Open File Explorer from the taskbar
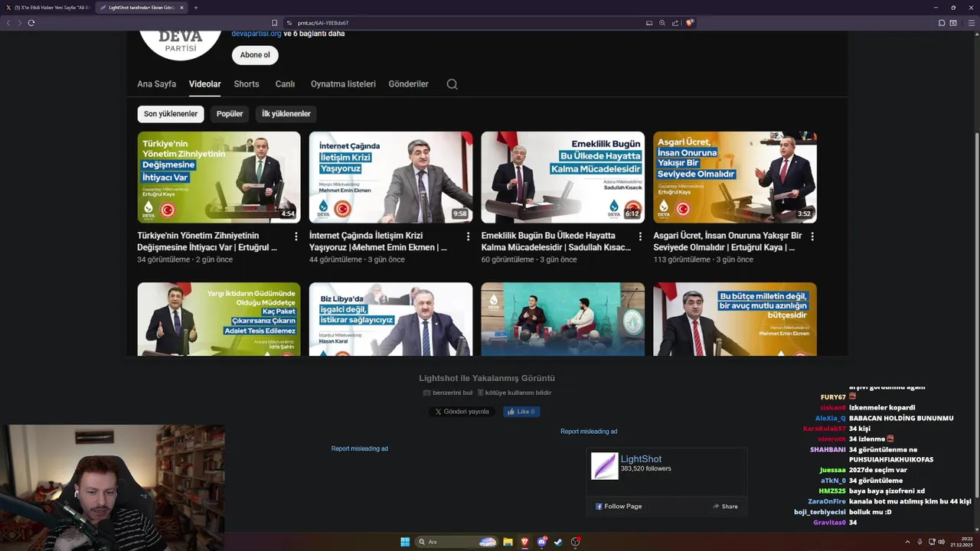The image size is (980, 551). click(508, 542)
